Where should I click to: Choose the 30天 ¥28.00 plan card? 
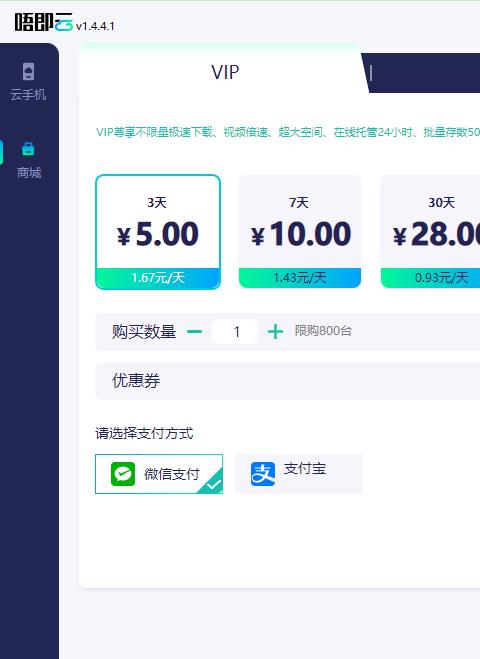(x=430, y=232)
